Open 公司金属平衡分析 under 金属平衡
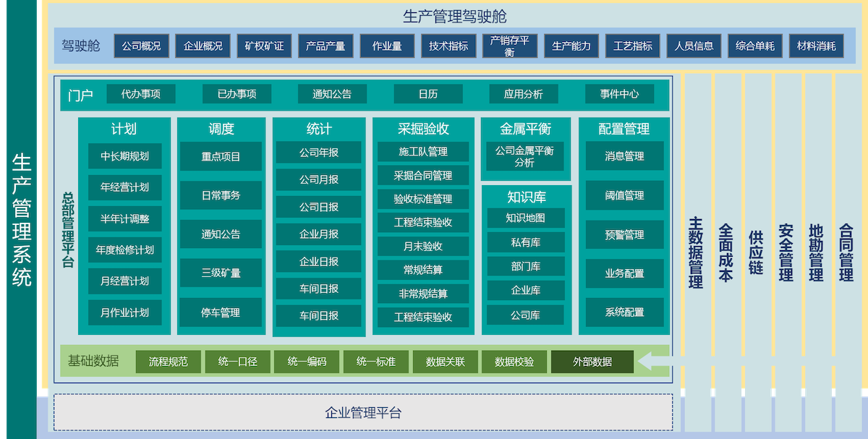The width and height of the screenshot is (868, 439). tap(524, 156)
